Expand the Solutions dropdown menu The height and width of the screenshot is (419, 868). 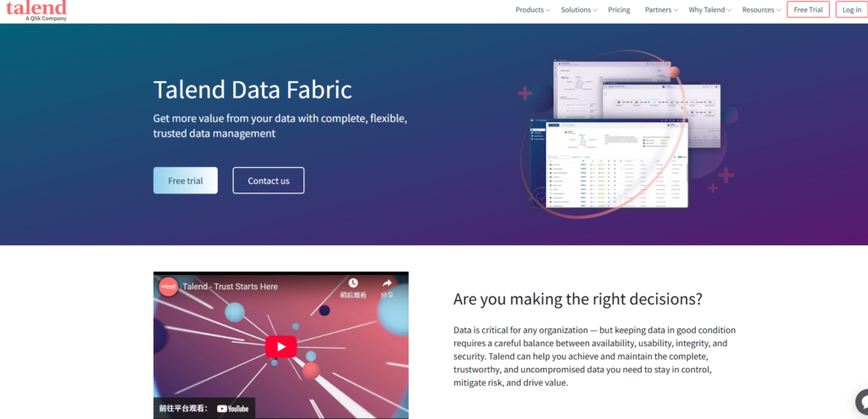[x=579, y=10]
